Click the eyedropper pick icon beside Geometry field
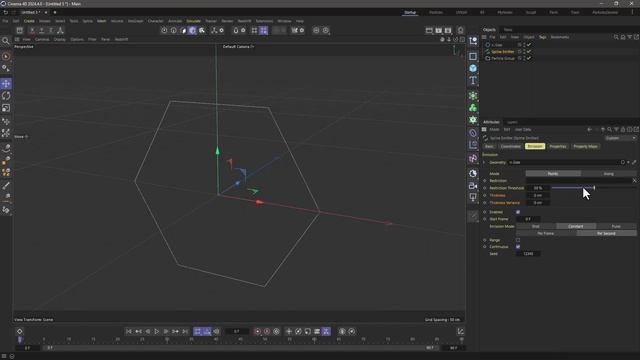This screenshot has height=360, width=640. (x=634, y=162)
